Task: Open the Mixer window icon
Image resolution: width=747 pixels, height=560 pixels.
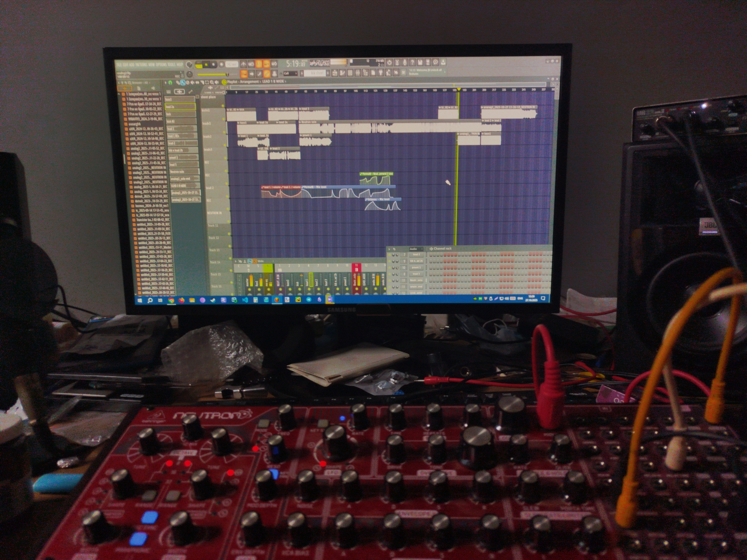Action: pyautogui.click(x=358, y=73)
